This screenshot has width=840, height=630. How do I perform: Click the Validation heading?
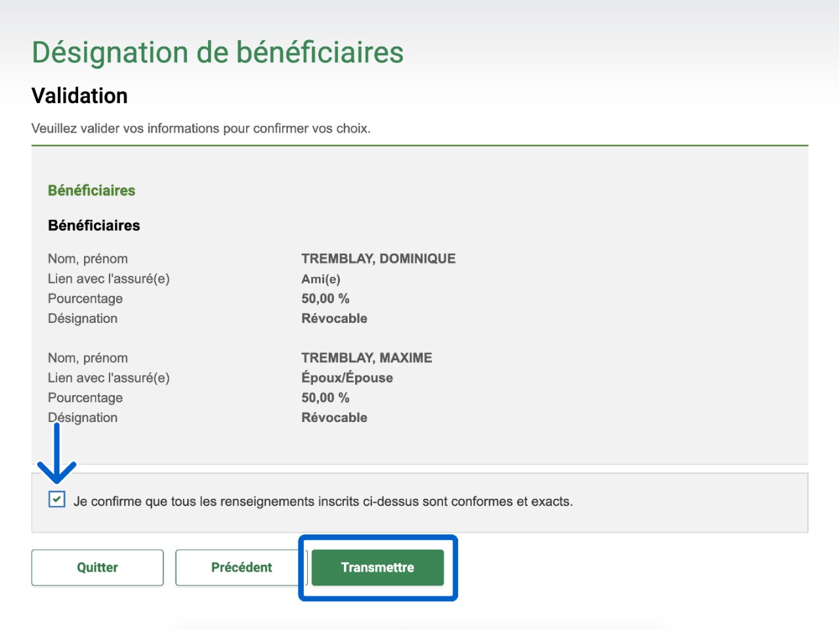[79, 96]
